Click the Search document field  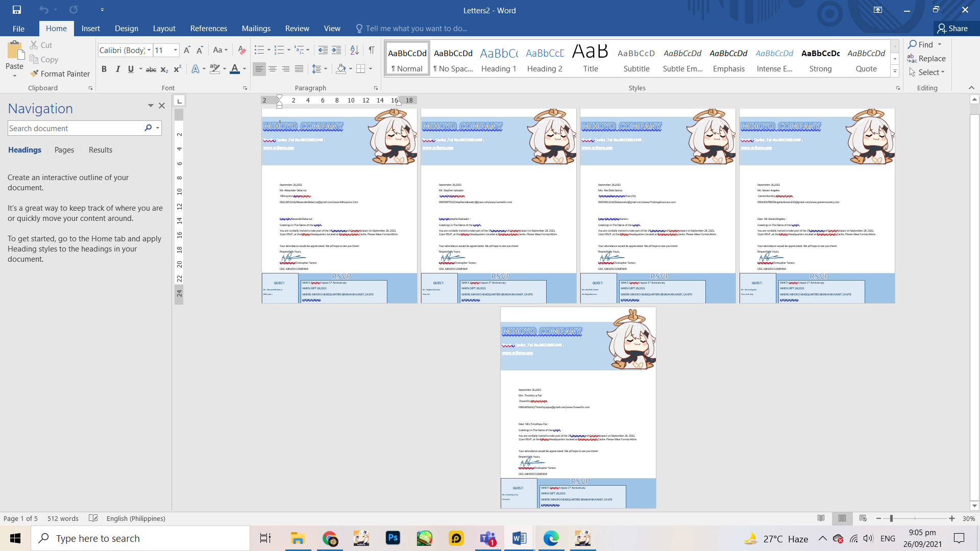pos(74,129)
